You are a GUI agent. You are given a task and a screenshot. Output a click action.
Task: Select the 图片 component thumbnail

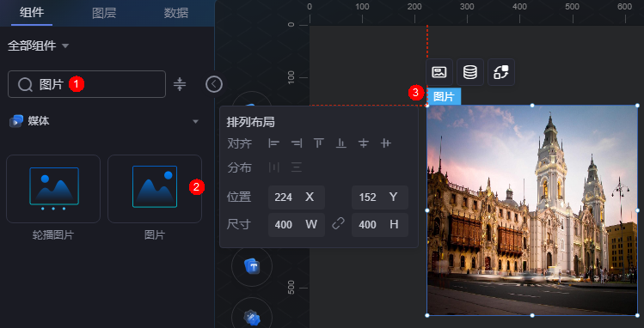(155, 189)
